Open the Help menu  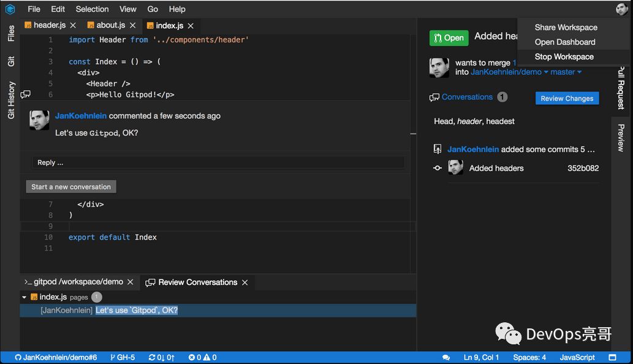point(177,9)
